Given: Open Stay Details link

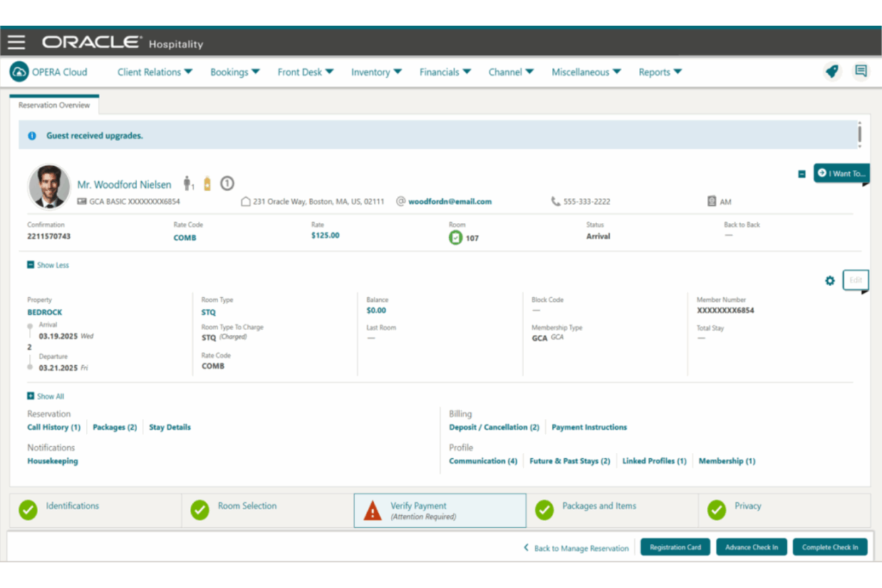Looking at the screenshot, I should tap(170, 427).
